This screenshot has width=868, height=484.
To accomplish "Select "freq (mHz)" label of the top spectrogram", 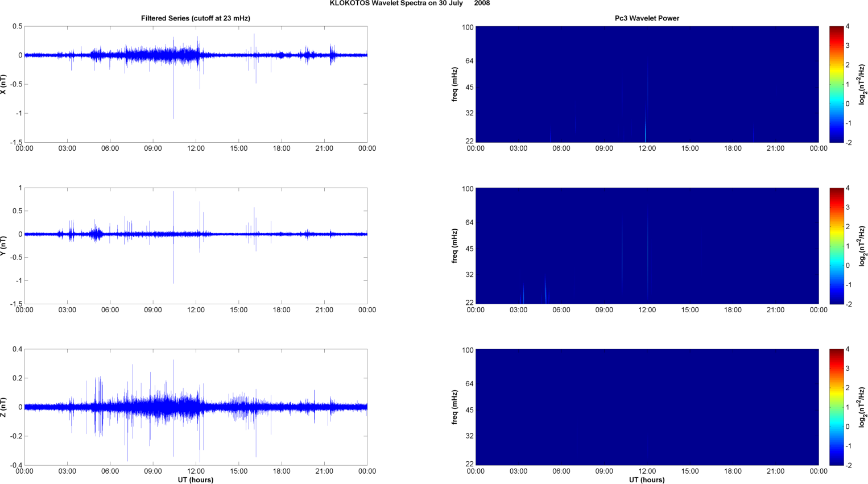I will pos(455,84).
